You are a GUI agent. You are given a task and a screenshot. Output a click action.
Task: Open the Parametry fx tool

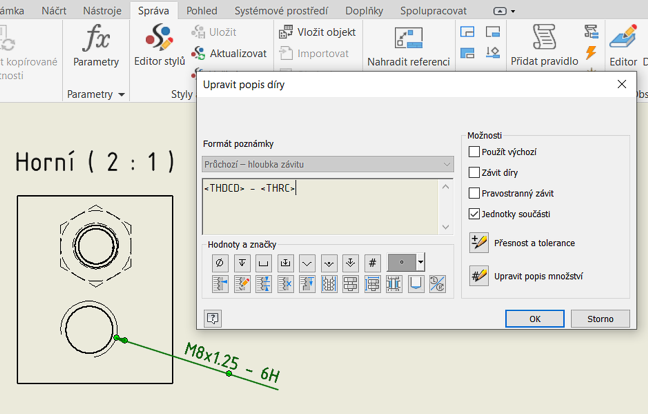(x=96, y=45)
